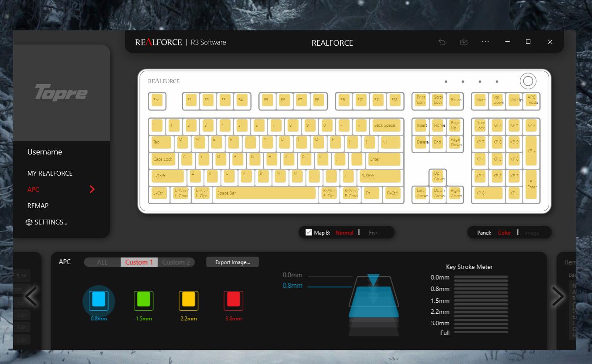Click the 3.0mm Key Stroke Meter bar
The width and height of the screenshot is (592, 364).
click(481, 324)
